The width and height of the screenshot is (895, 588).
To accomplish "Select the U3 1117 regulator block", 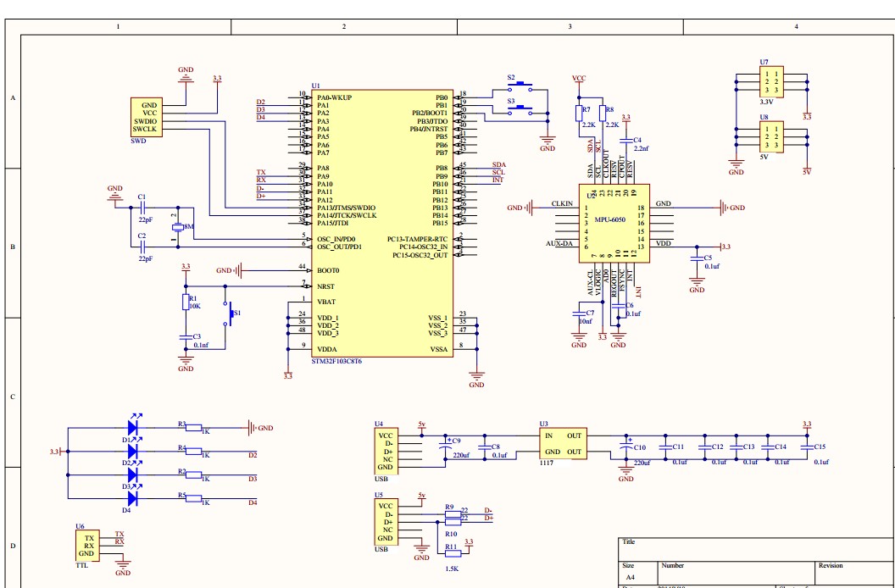I will click(x=564, y=444).
